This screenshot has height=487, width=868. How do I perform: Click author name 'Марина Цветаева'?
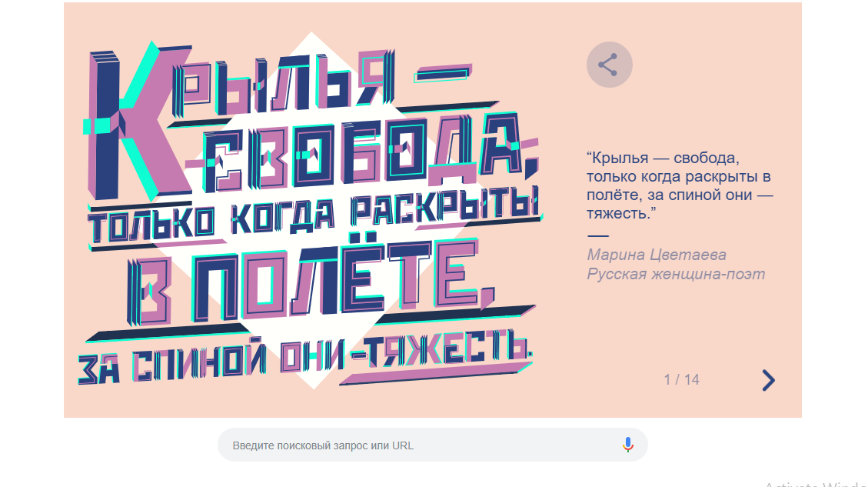(x=657, y=255)
